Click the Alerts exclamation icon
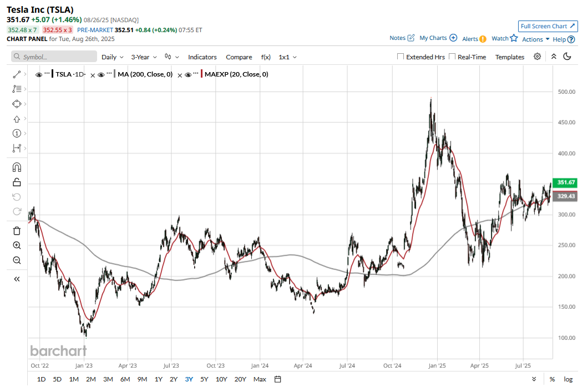The width and height of the screenshot is (588, 387). pyautogui.click(x=483, y=39)
